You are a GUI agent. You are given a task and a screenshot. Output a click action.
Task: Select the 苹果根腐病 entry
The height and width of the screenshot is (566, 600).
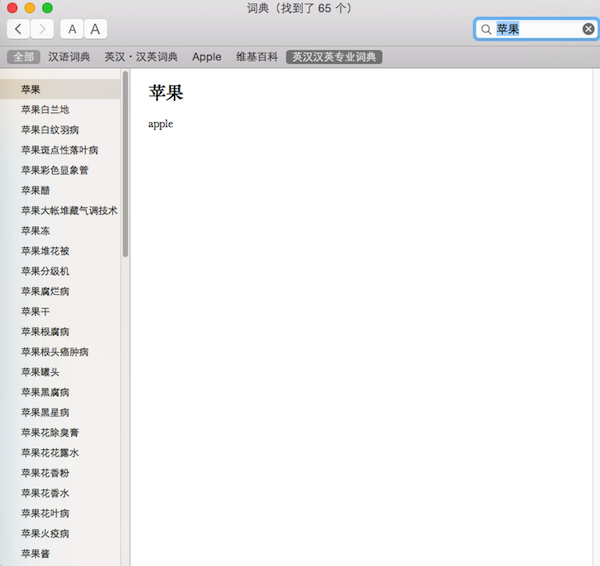point(60,332)
